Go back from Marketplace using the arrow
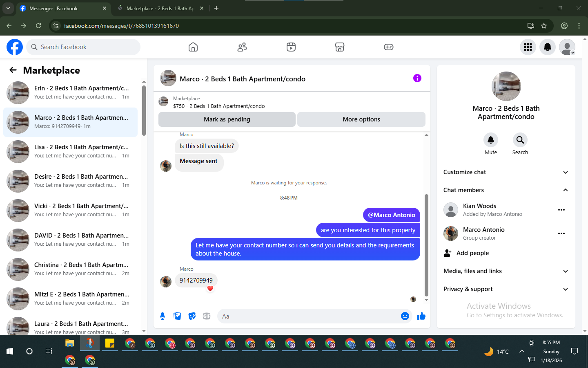 pos(13,70)
